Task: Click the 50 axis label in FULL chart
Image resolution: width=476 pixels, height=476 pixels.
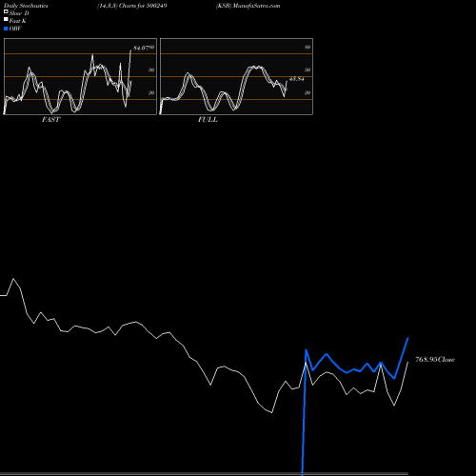Action: point(307,69)
